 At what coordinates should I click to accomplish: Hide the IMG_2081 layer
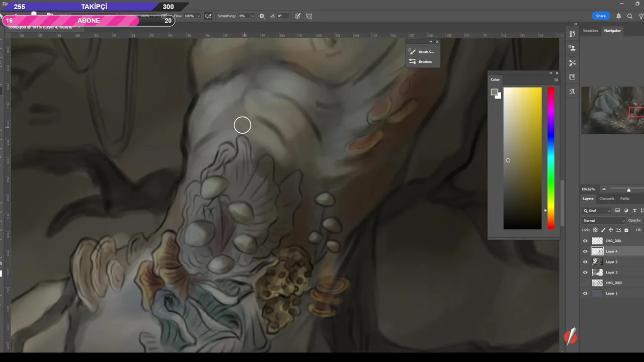pyautogui.click(x=585, y=241)
